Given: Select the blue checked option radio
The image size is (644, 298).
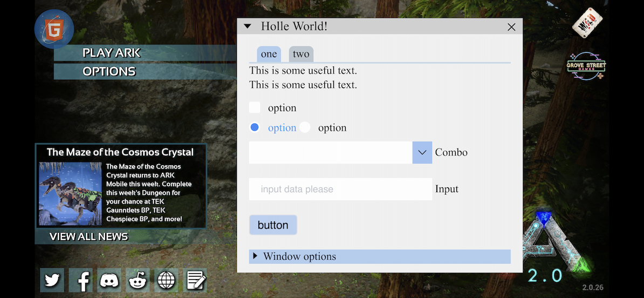Looking at the screenshot, I should pyautogui.click(x=255, y=127).
